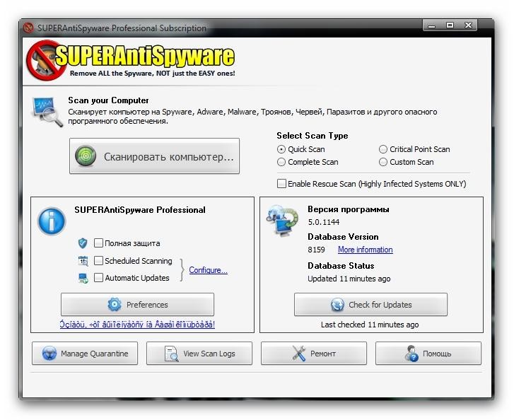Maximize the SUPERAntiSpyware window
Viewport: 514px width, 420px height.
coord(450,25)
